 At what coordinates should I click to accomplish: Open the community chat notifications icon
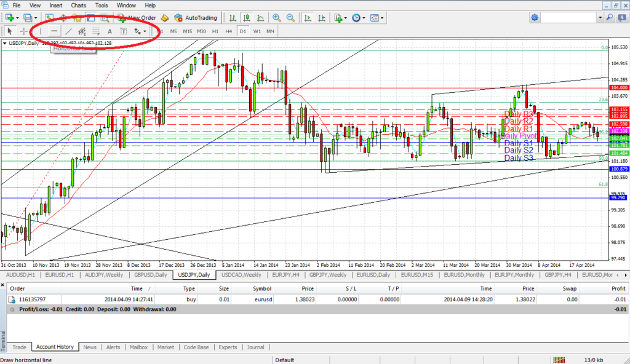[x=623, y=17]
